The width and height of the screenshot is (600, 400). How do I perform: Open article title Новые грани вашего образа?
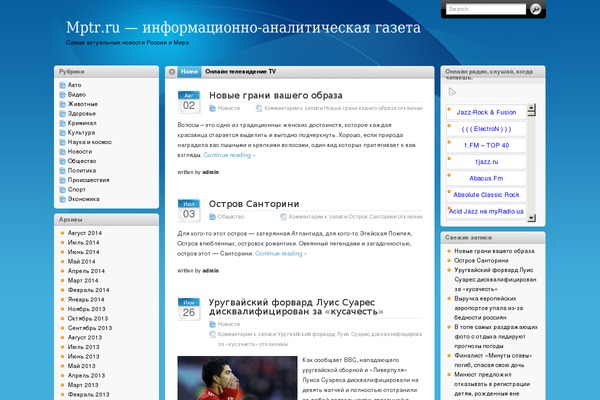coord(276,95)
